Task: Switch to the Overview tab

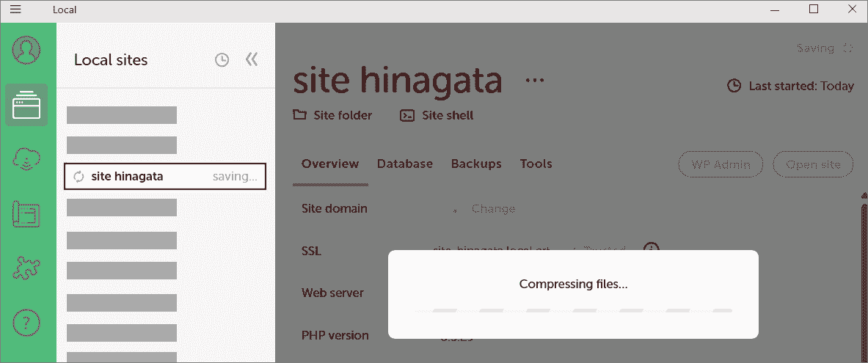Action: pyautogui.click(x=330, y=164)
